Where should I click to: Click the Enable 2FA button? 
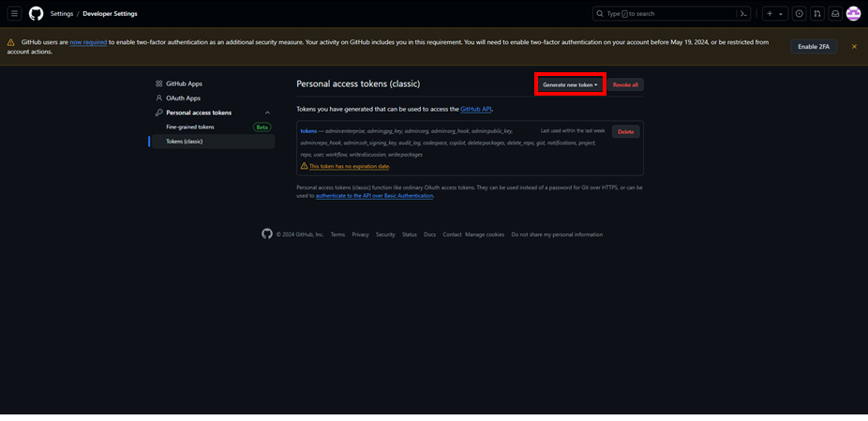tap(814, 47)
